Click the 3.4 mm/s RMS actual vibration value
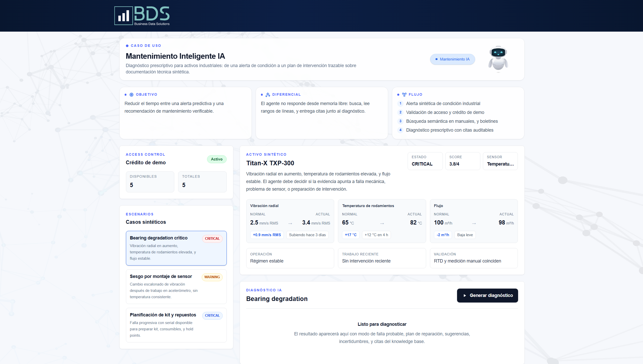643x364 pixels. (x=316, y=223)
